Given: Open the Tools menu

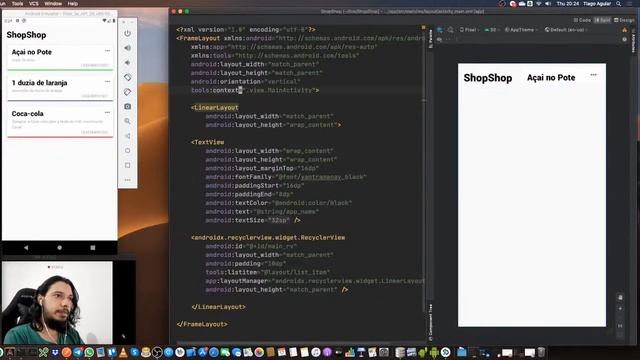Looking at the screenshot, I should tap(17, 3).
